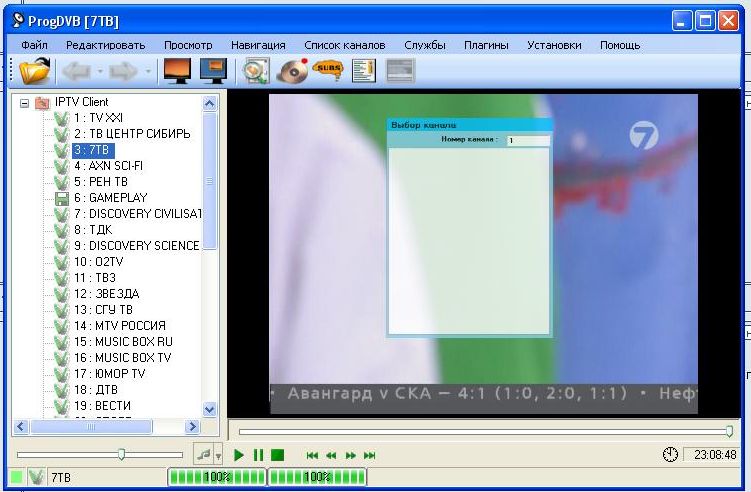The height and width of the screenshot is (492, 751).
Task: Click the back arrow toolbar button
Action: tap(76, 72)
